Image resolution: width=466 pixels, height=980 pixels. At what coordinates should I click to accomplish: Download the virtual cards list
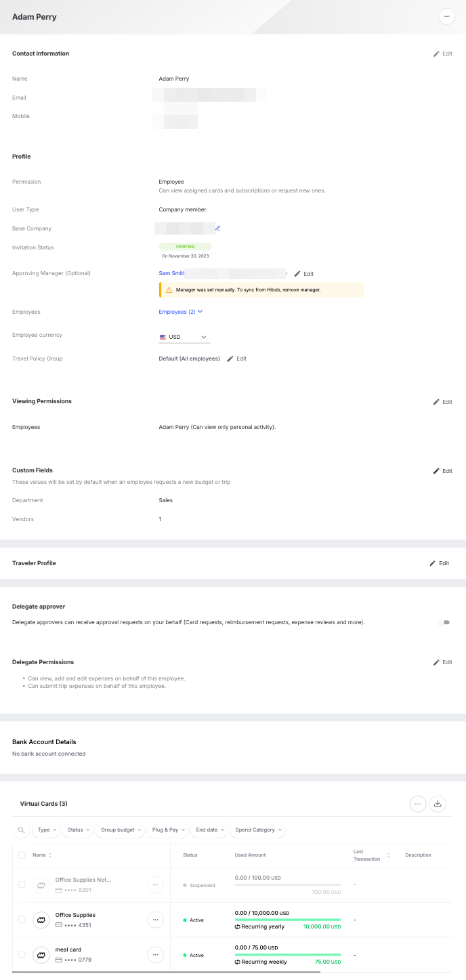pos(438,804)
